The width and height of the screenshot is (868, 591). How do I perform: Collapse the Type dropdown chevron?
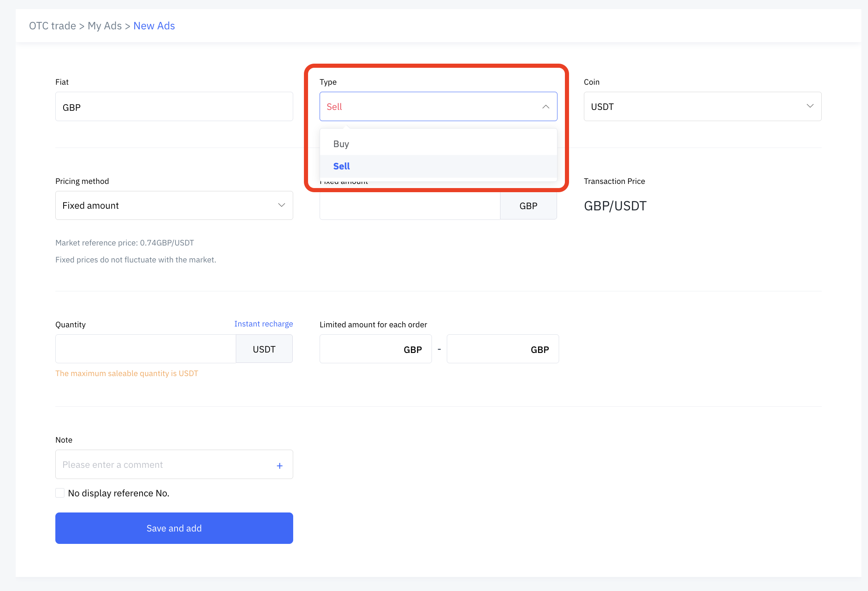(545, 107)
